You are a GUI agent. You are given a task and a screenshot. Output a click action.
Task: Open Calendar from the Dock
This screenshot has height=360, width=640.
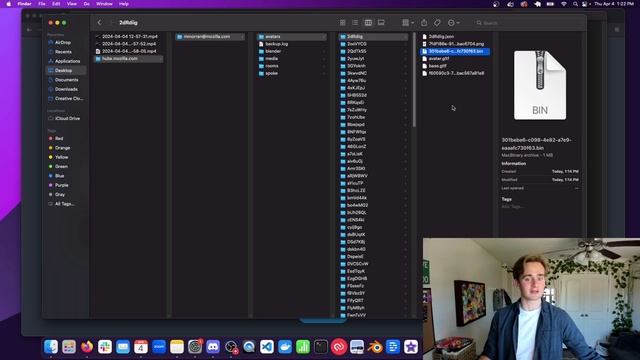click(x=141, y=347)
